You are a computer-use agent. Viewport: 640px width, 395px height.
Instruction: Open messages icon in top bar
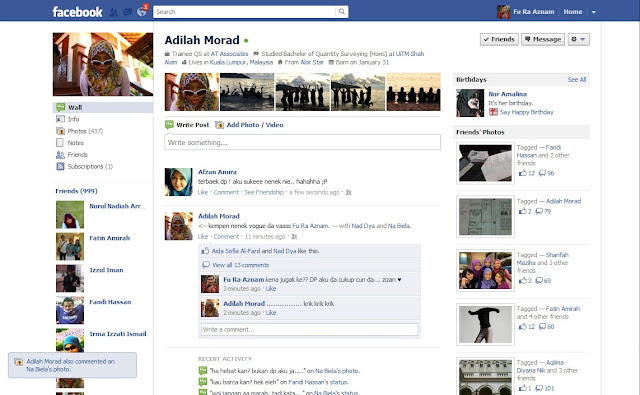(x=128, y=12)
